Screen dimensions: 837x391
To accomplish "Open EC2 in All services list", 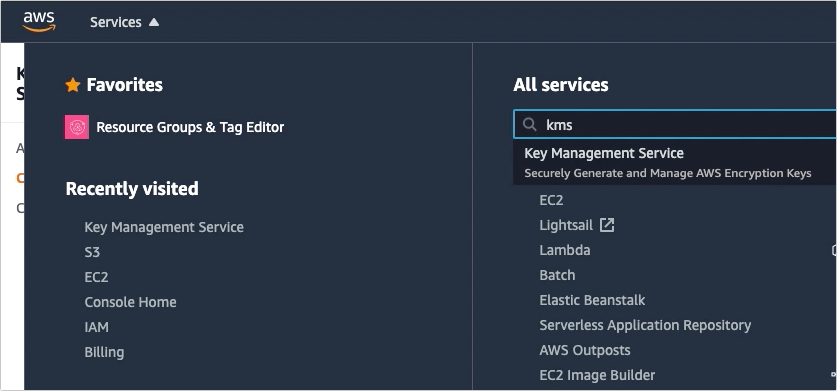I will point(551,200).
